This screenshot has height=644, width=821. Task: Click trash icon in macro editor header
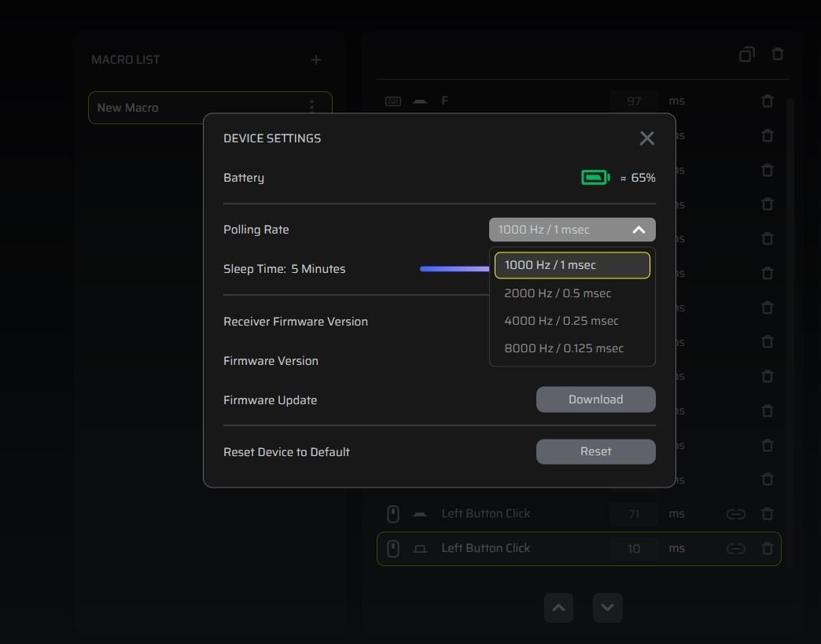[x=778, y=54]
